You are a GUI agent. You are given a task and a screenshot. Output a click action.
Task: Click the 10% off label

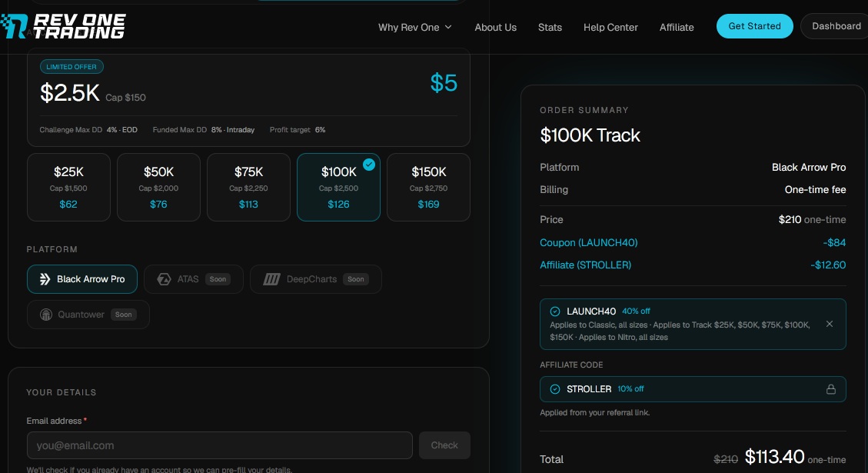click(630, 389)
